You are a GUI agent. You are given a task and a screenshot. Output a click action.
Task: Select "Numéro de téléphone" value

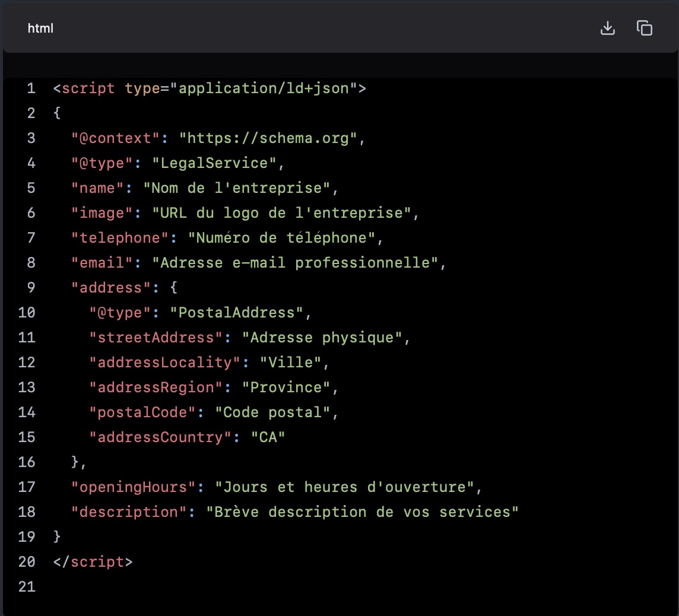coord(281,237)
